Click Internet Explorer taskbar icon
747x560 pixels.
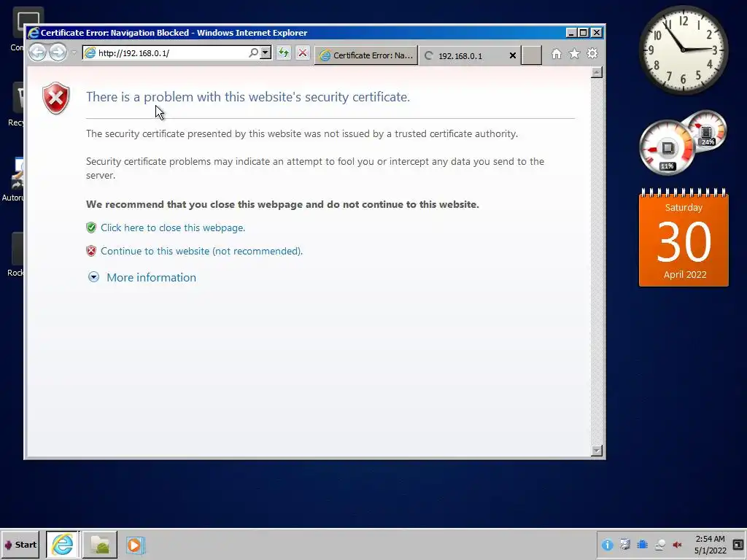click(x=63, y=545)
